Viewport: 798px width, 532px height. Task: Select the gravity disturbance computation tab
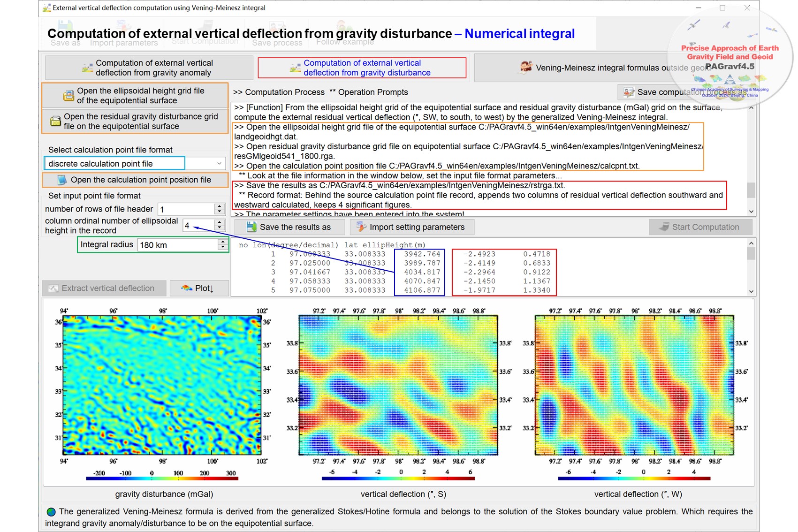click(x=362, y=68)
